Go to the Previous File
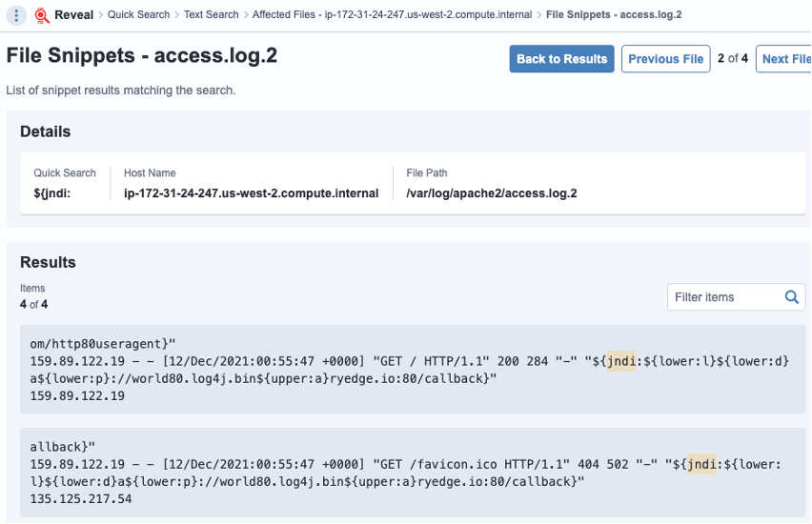The height and width of the screenshot is (524, 812). click(665, 59)
